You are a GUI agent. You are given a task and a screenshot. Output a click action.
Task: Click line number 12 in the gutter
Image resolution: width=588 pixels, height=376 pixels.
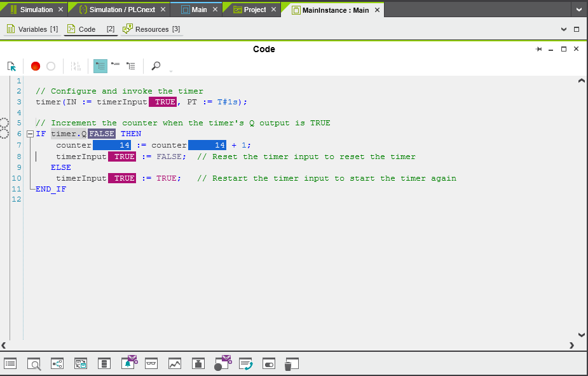(17, 199)
